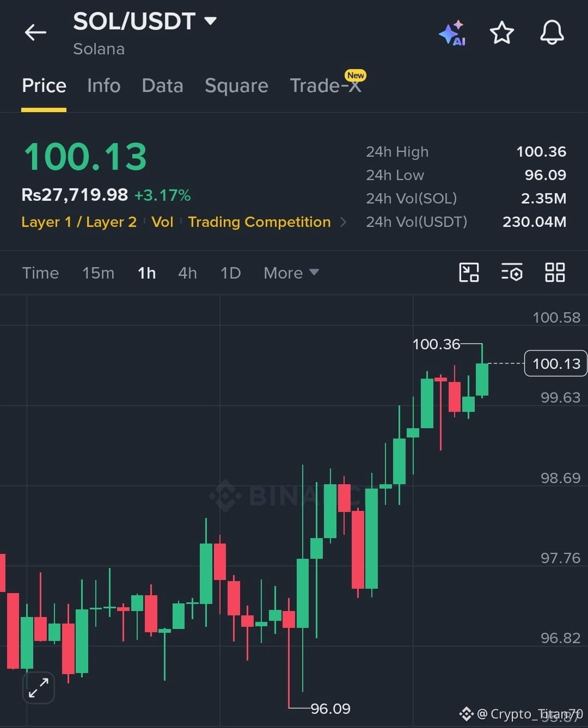Expand tags row with chevron arrow

pyautogui.click(x=343, y=222)
